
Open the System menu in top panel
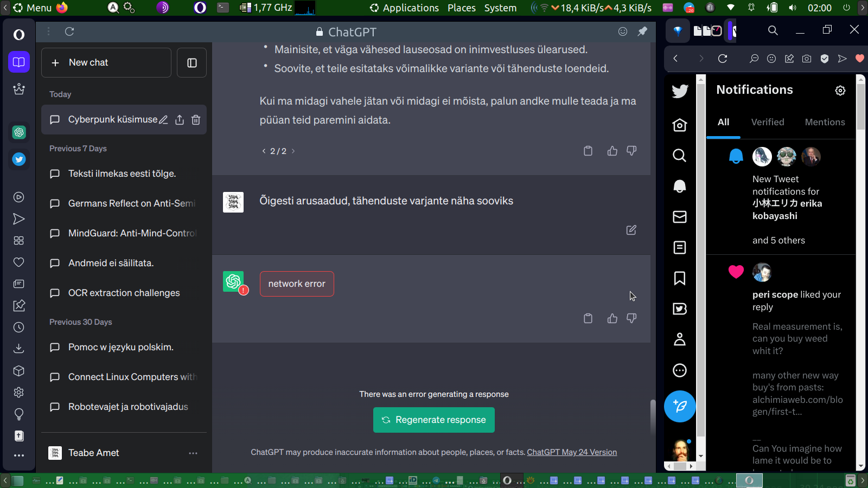[500, 8]
